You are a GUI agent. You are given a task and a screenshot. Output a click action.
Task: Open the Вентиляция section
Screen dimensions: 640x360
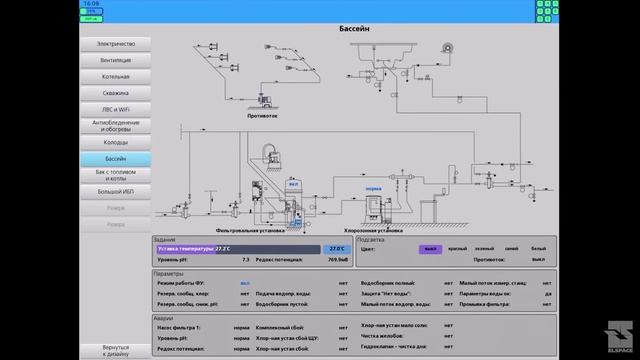[116, 60]
